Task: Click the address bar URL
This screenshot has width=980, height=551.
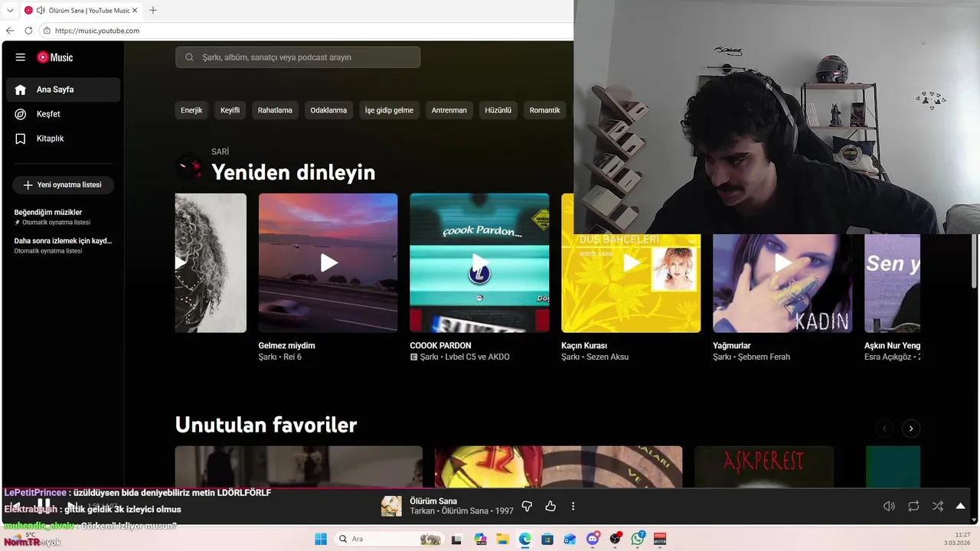Action: coord(97,31)
